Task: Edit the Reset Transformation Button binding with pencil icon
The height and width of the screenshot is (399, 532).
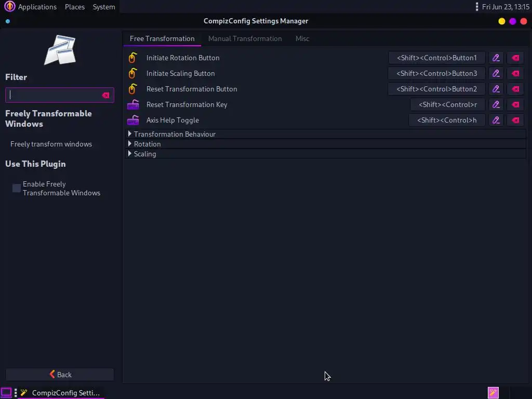Action: click(x=496, y=89)
